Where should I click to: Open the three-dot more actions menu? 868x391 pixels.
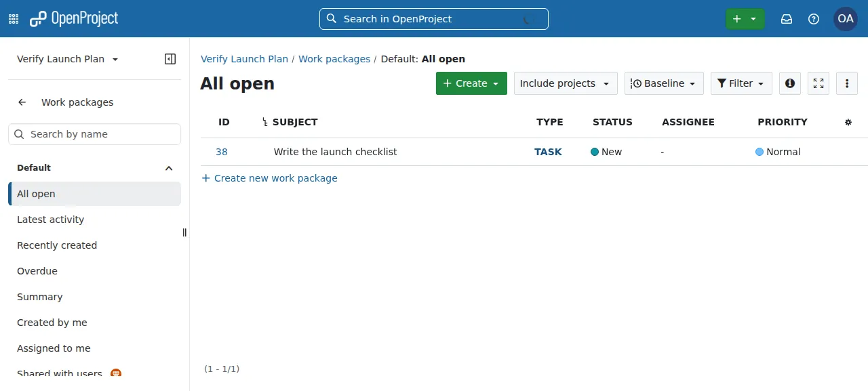coord(847,83)
